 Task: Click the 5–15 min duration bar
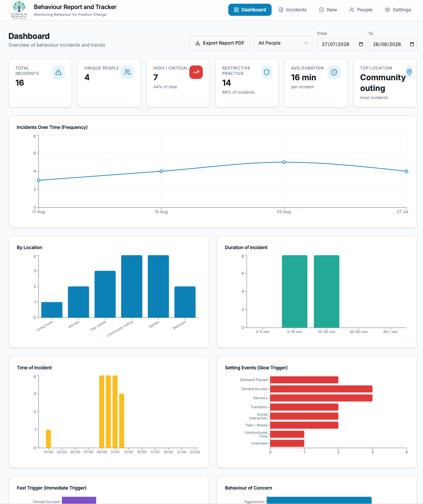click(295, 291)
